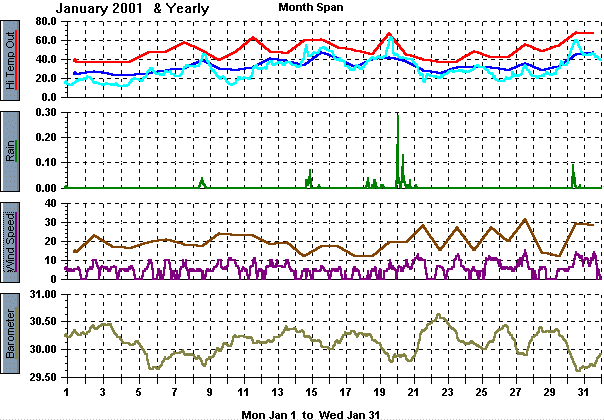Click the barometer low point near day 31

[579, 370]
